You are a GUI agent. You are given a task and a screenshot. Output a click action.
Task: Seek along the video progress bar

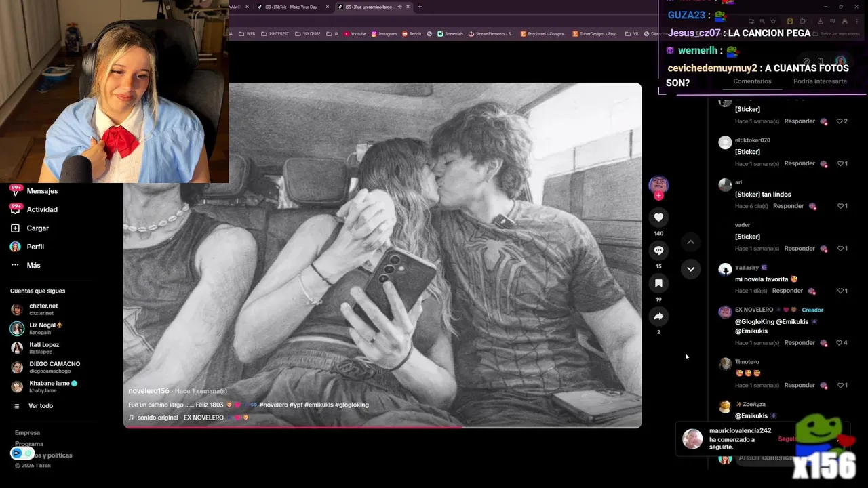pyautogui.click(x=382, y=427)
